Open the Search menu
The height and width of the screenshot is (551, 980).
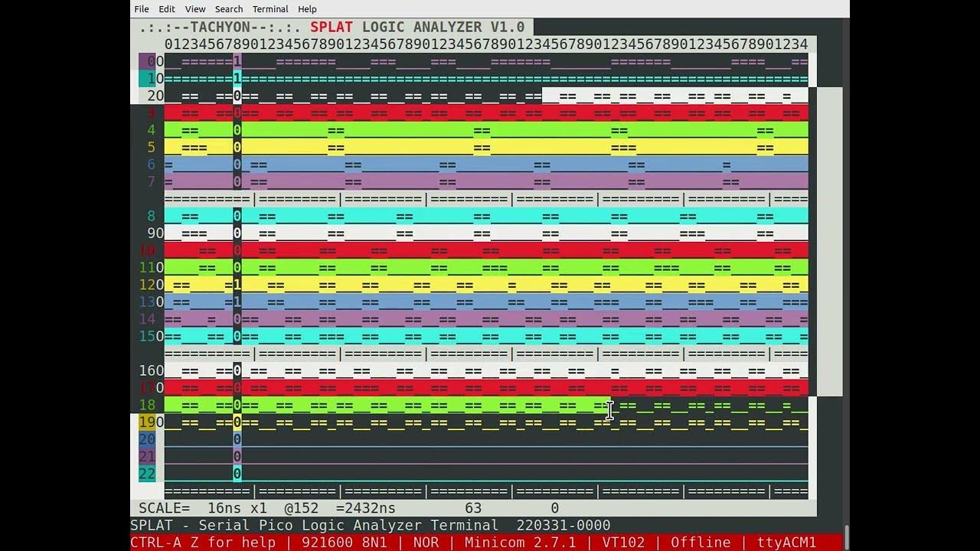[229, 9]
